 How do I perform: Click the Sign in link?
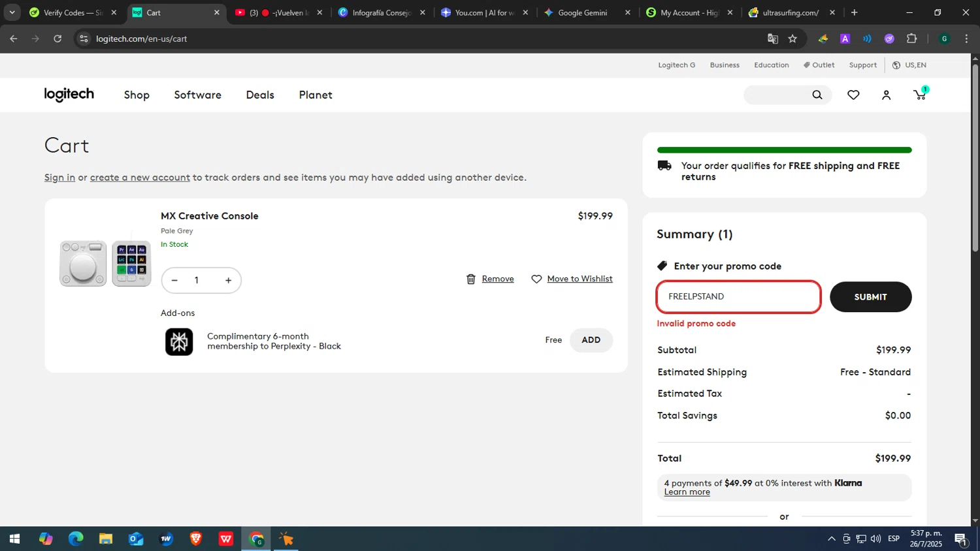59,178
